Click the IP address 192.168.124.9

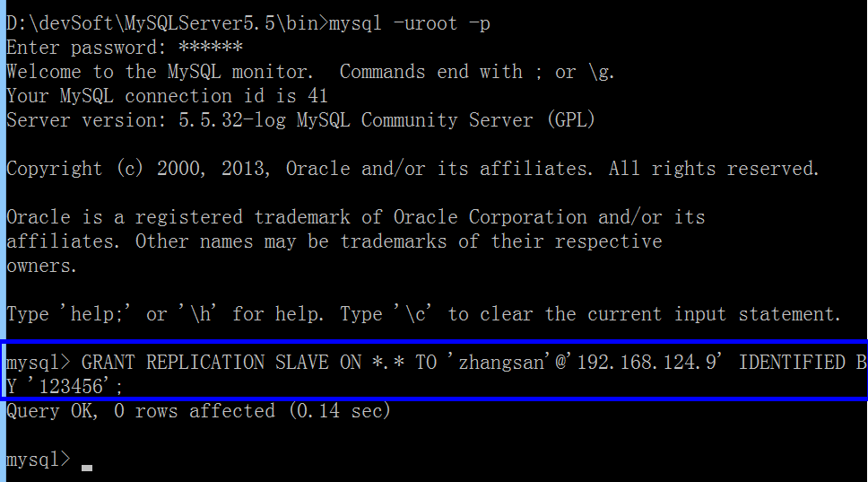pyautogui.click(x=645, y=363)
